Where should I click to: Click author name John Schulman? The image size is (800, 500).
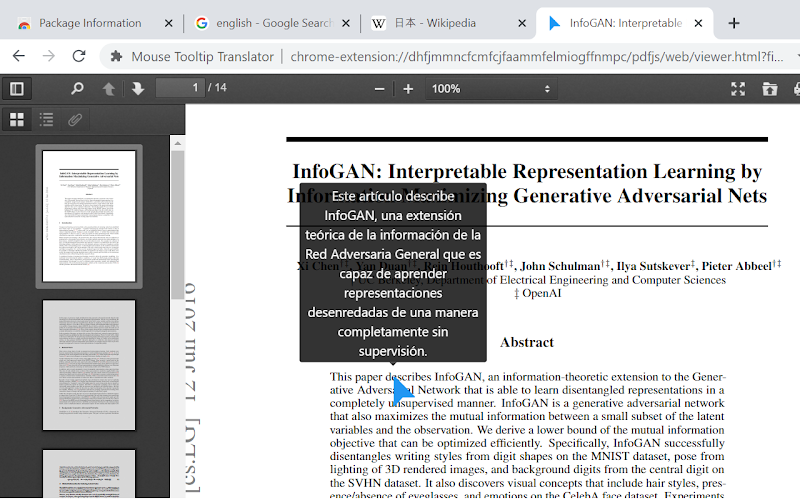(x=560, y=266)
